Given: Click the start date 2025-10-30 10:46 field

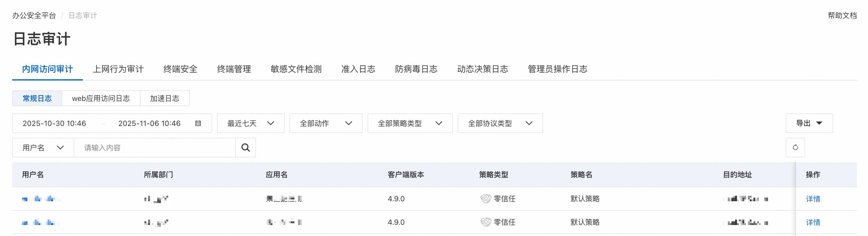Looking at the screenshot, I should click(54, 123).
